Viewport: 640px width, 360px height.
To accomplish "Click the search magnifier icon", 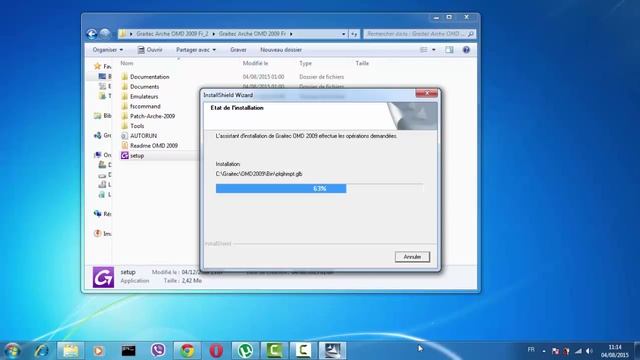I will (x=471, y=34).
